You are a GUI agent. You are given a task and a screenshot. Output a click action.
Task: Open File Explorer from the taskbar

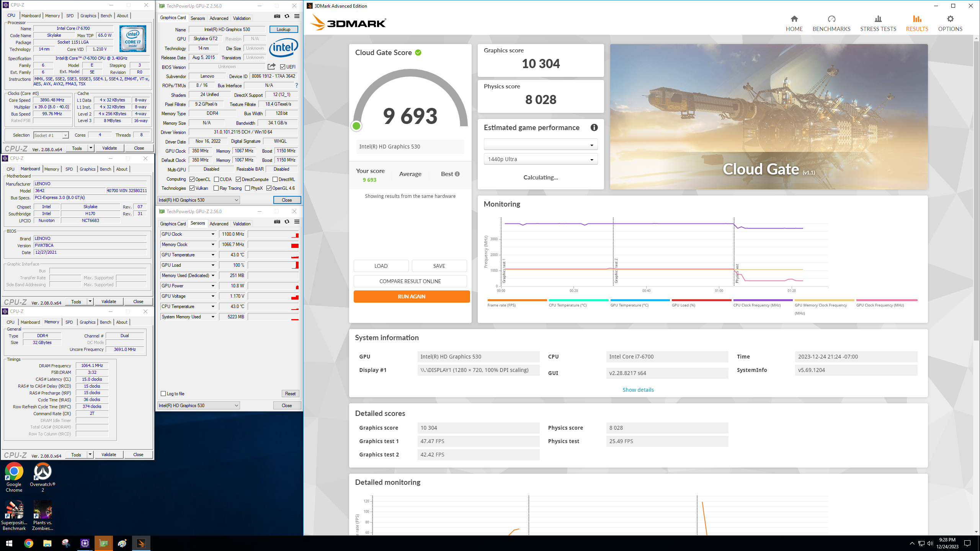[47, 543]
